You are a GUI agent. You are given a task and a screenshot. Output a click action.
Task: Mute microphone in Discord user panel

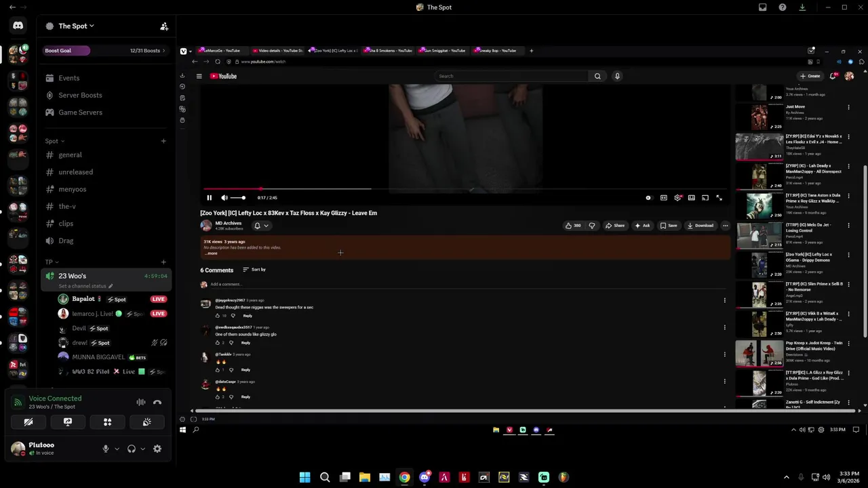tap(105, 449)
